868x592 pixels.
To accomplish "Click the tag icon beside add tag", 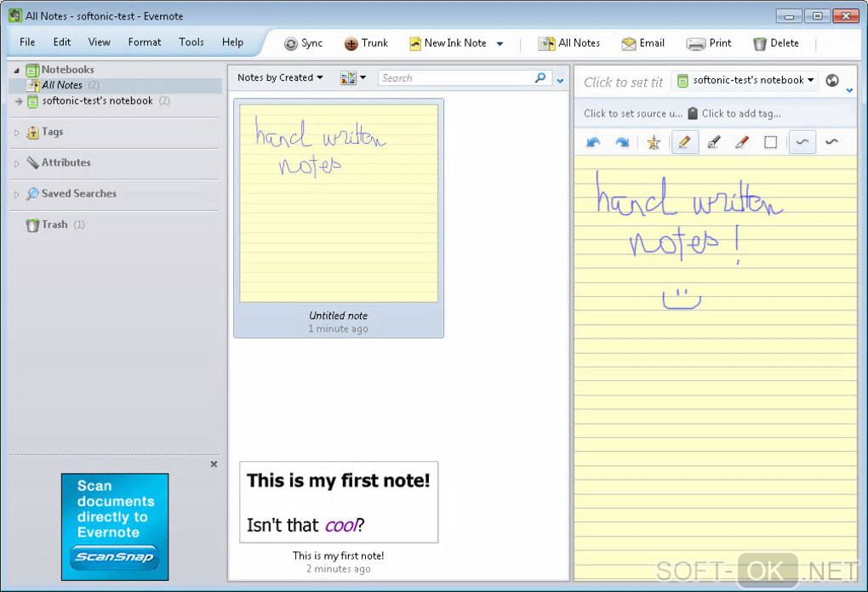I will (x=693, y=113).
